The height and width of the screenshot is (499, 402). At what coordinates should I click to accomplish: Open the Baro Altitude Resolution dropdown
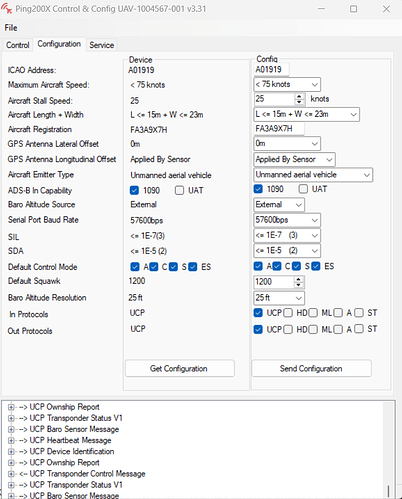279,298
